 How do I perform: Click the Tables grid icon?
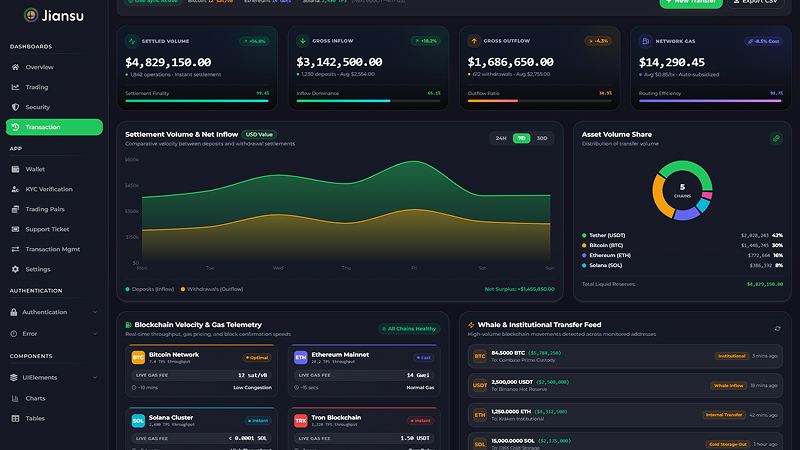click(x=15, y=418)
